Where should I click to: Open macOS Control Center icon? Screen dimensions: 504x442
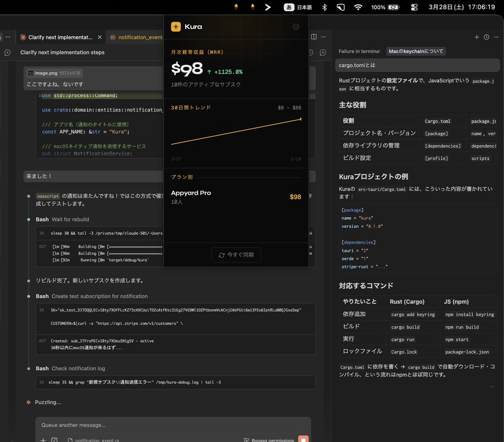(x=414, y=7)
